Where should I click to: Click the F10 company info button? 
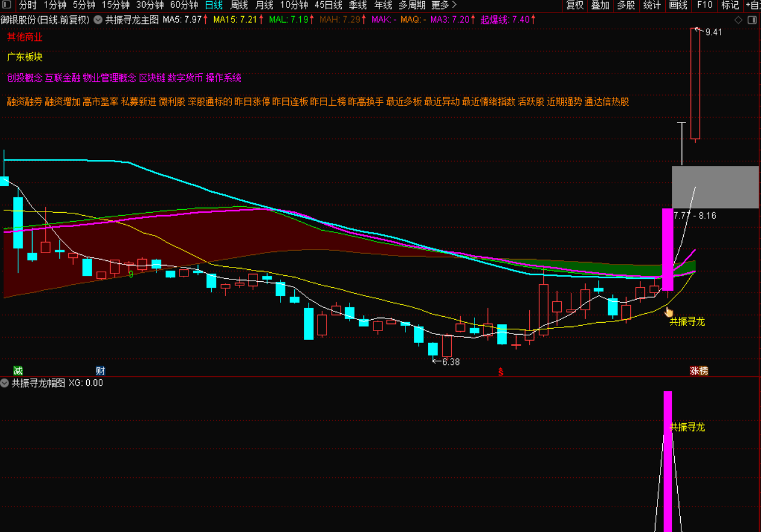[705, 5]
